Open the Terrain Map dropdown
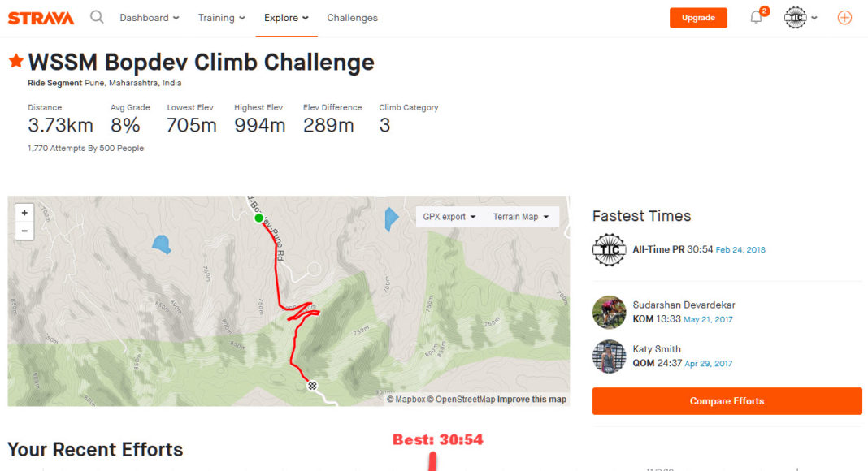868x471 pixels. (520, 217)
